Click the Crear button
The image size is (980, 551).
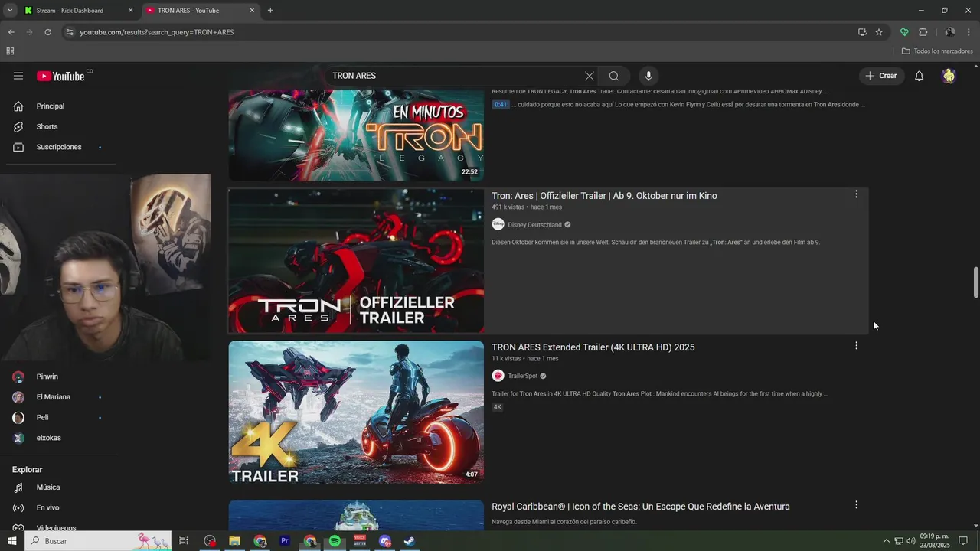(881, 76)
